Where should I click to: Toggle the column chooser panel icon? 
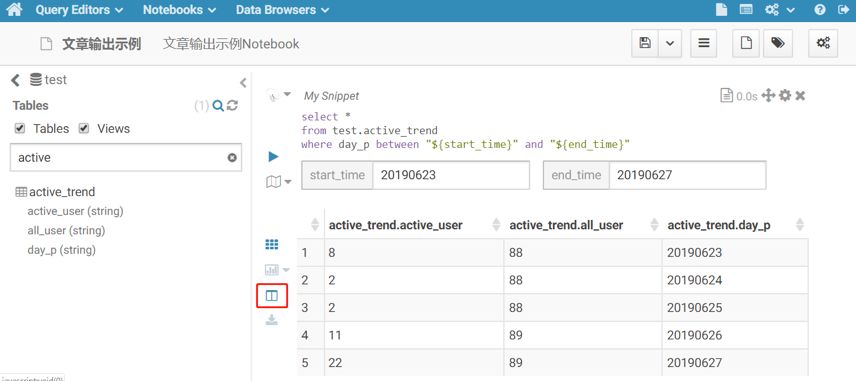pos(272,296)
